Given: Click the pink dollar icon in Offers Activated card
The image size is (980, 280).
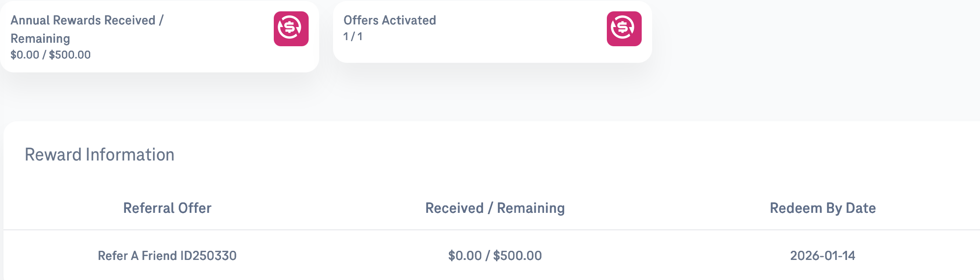Looking at the screenshot, I should pos(624,29).
